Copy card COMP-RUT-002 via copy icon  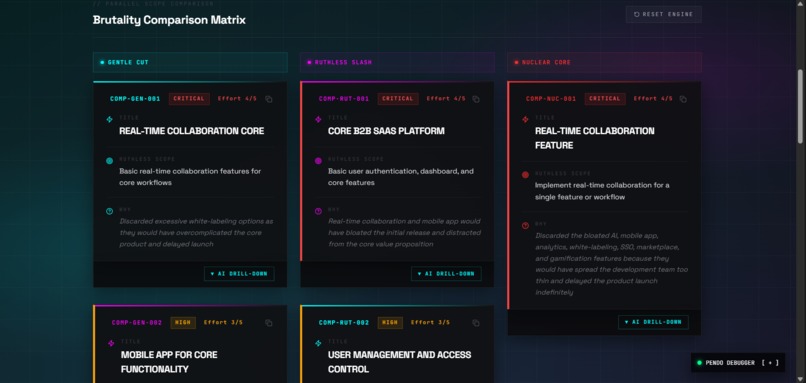(x=476, y=323)
